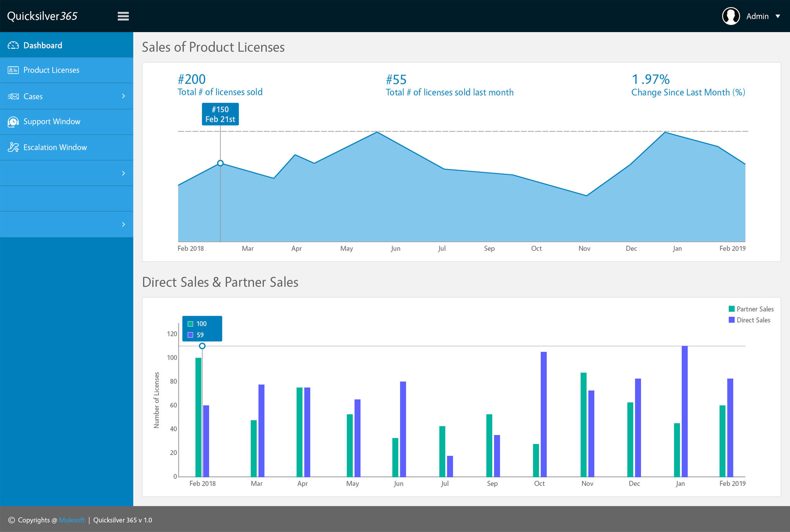Click the copyright symbol in footer
This screenshot has width=790, height=532.
[12, 520]
